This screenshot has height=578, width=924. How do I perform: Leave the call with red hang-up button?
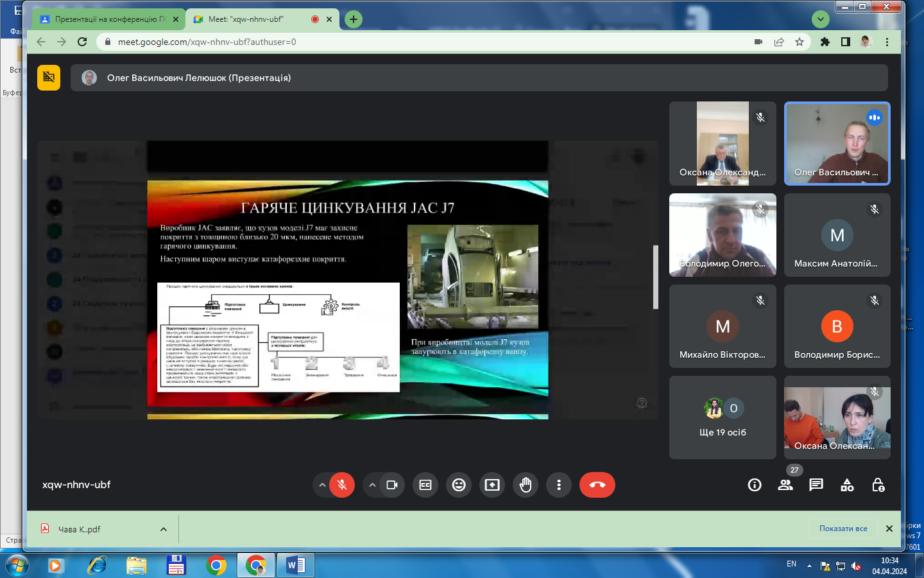(597, 485)
